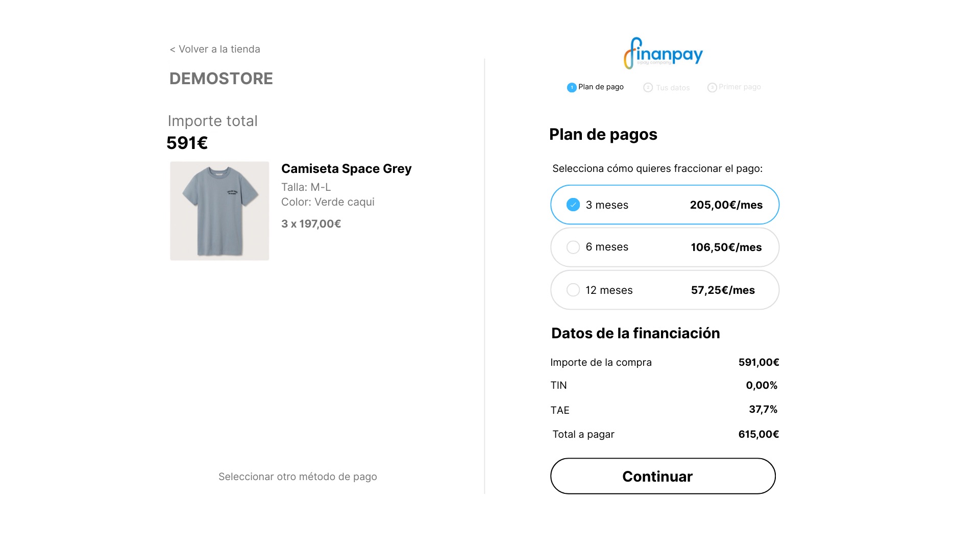The width and height of the screenshot is (980, 551).
Task: Click the Finanpay logo
Action: coord(663,52)
